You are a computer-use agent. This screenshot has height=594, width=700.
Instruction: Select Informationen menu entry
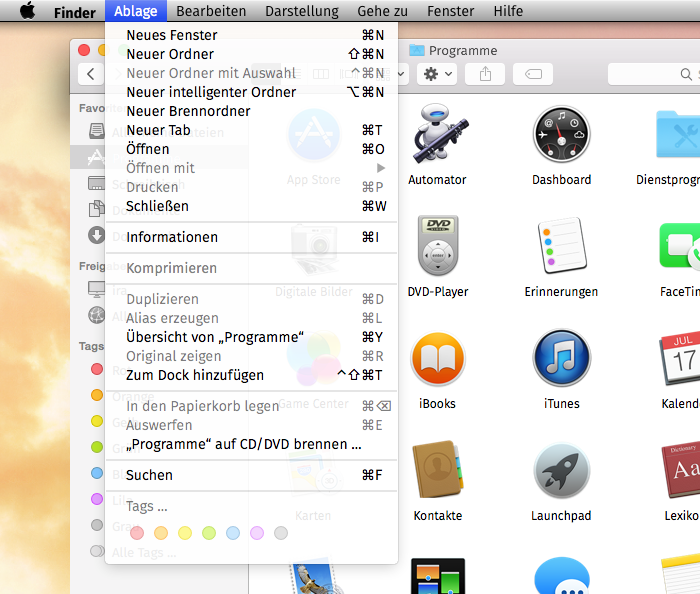click(251, 237)
